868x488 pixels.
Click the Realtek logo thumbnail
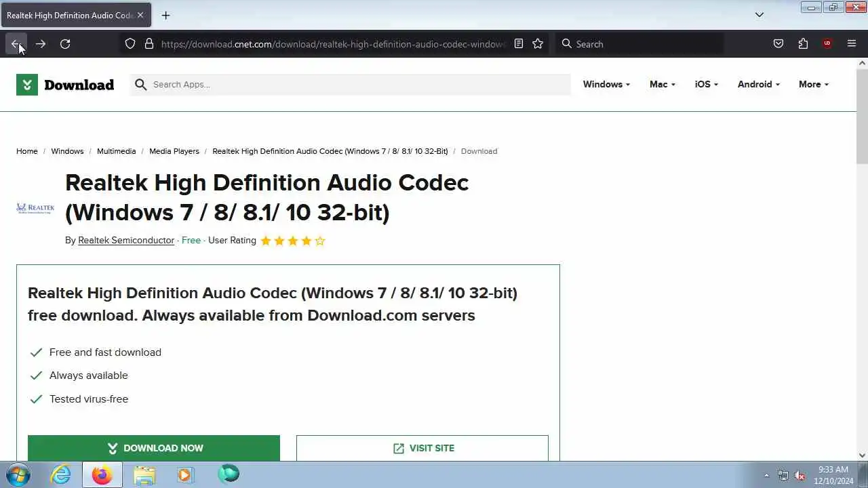click(35, 208)
